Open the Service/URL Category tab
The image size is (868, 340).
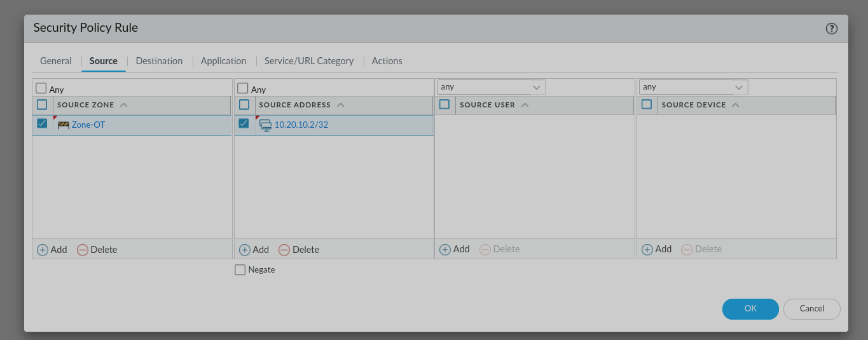[x=309, y=61]
